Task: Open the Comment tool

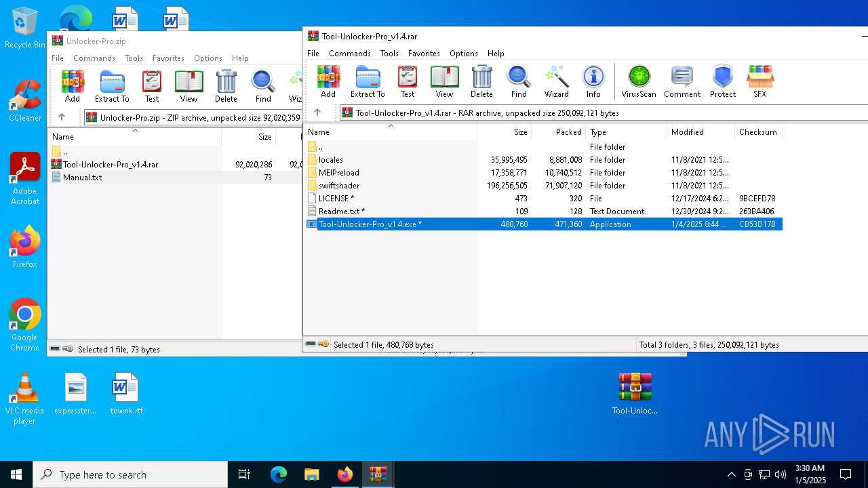Action: (x=682, y=82)
